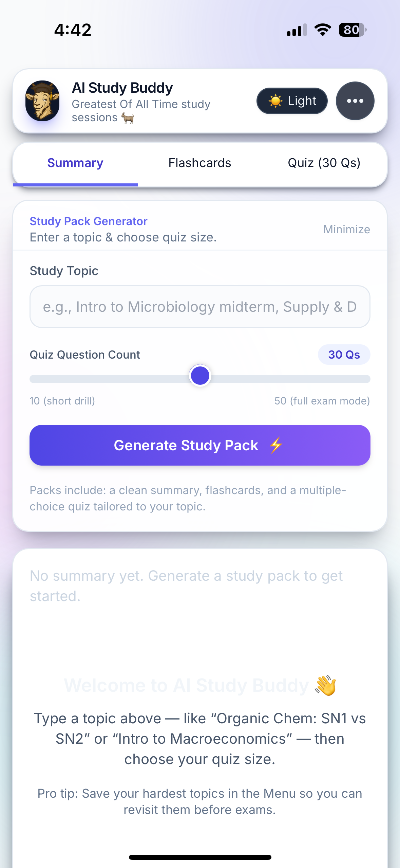This screenshot has width=400, height=868.
Task: Click the 30 Qs count badge
Action: pyautogui.click(x=344, y=355)
